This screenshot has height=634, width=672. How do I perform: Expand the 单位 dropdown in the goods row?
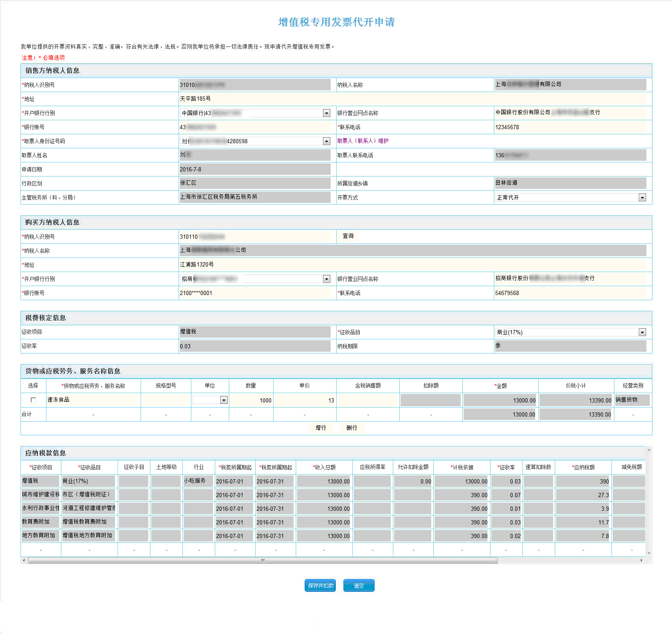pos(224,400)
